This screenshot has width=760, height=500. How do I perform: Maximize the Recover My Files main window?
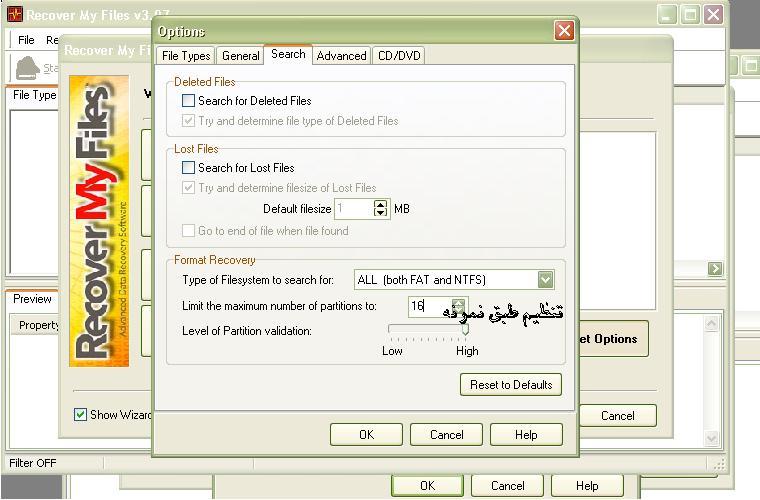point(690,15)
